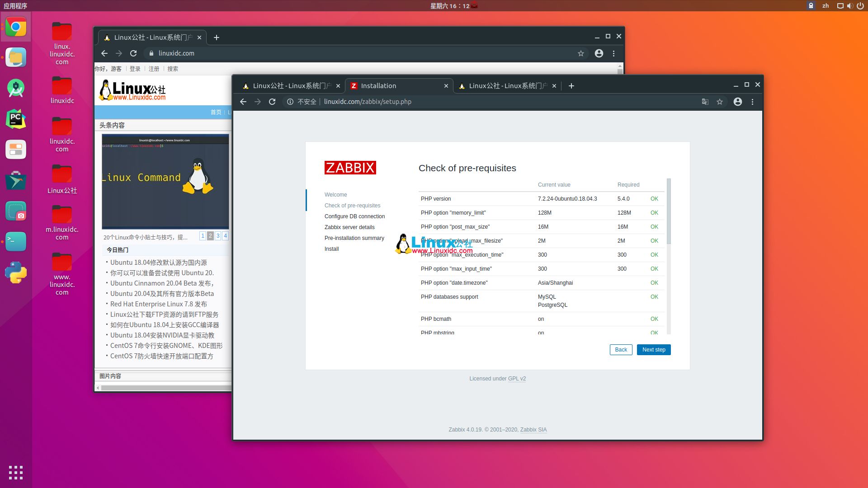Show all applications grid
The height and width of the screenshot is (488, 868).
(x=16, y=473)
